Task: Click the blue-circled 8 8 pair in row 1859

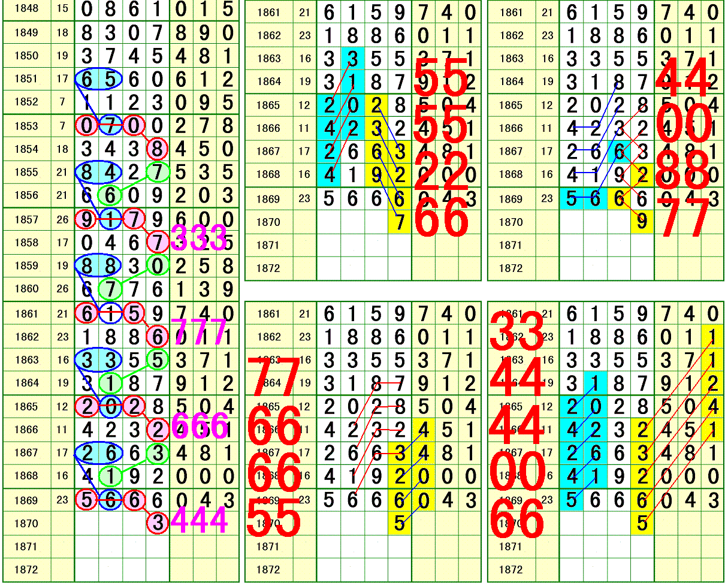Action: (x=99, y=266)
